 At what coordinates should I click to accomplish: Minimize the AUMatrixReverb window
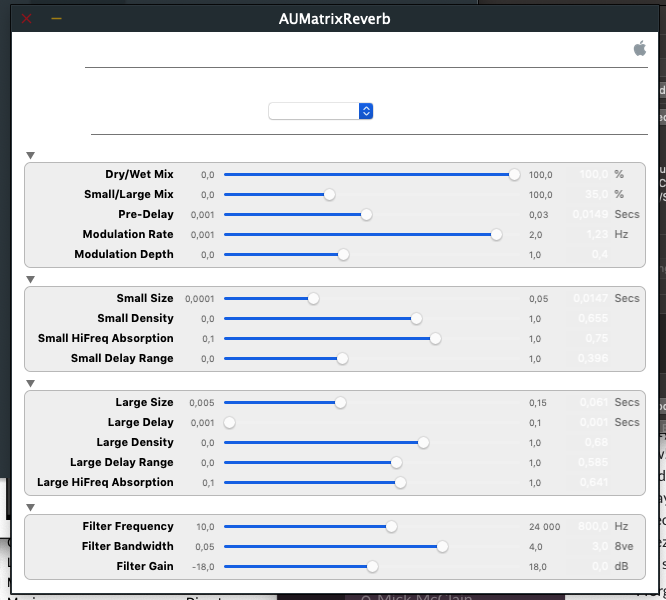click(x=56, y=19)
